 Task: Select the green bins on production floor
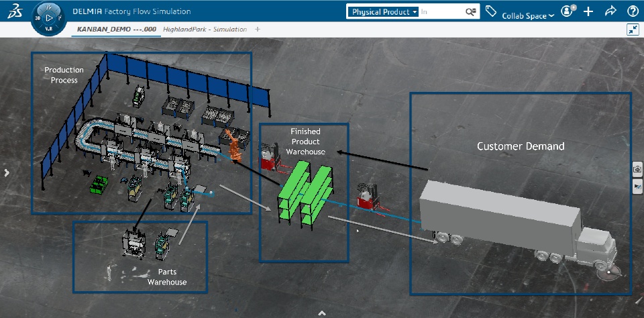pyautogui.click(x=99, y=185)
